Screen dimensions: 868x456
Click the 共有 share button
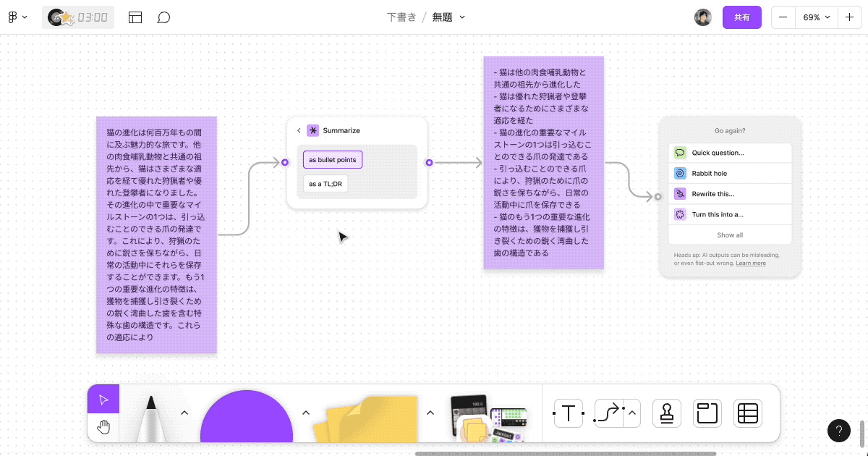(x=742, y=17)
